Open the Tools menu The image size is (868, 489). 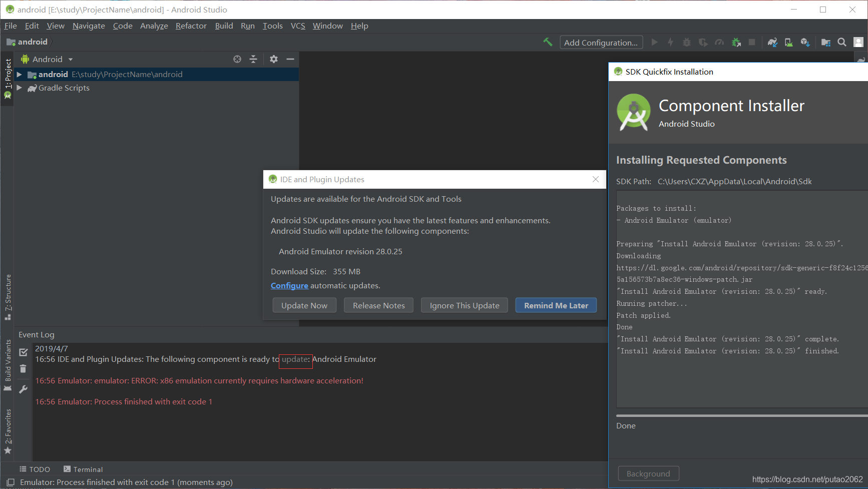click(273, 26)
